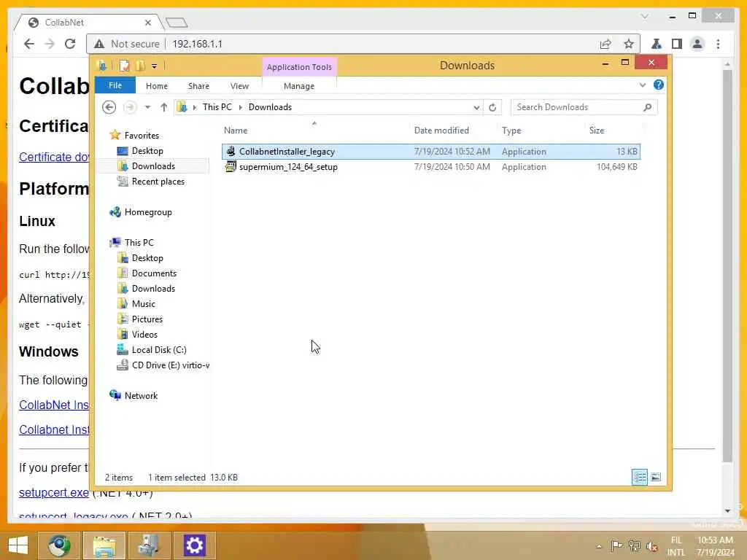The width and height of the screenshot is (747, 560).
Task: Open browser side panel
Action: coord(676,44)
